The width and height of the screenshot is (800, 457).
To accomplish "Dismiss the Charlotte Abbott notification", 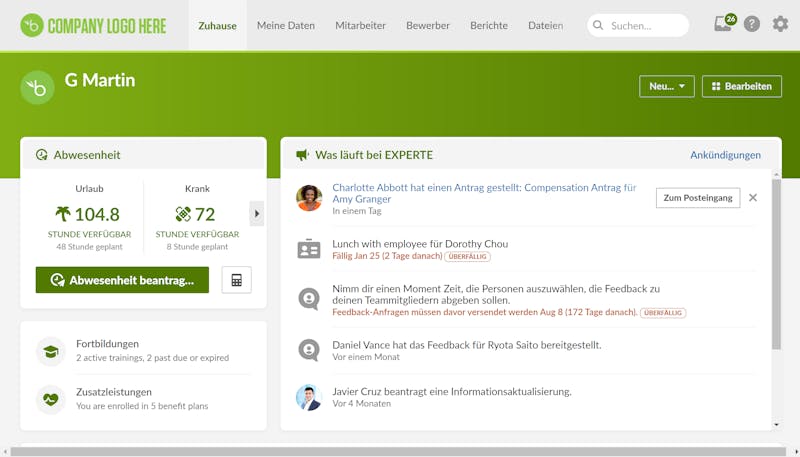I will coord(753,197).
